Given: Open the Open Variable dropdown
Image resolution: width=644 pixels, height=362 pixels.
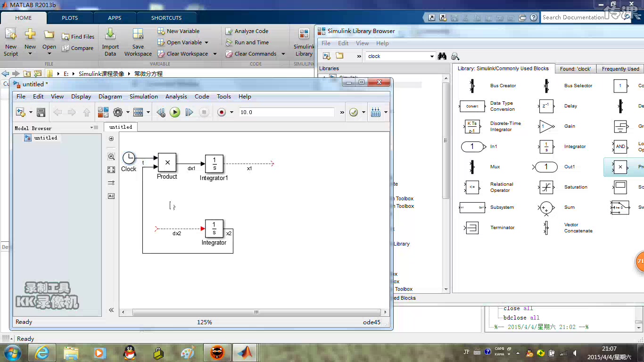Looking at the screenshot, I should point(183,42).
